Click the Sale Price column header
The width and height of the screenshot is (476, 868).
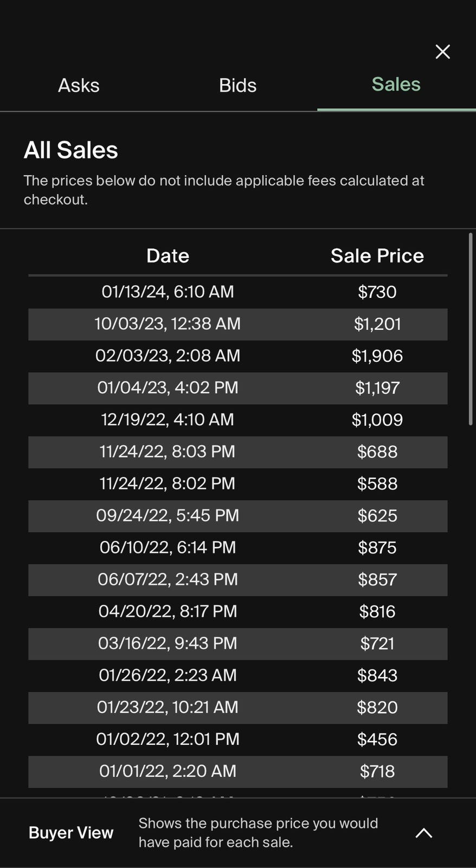point(377,256)
